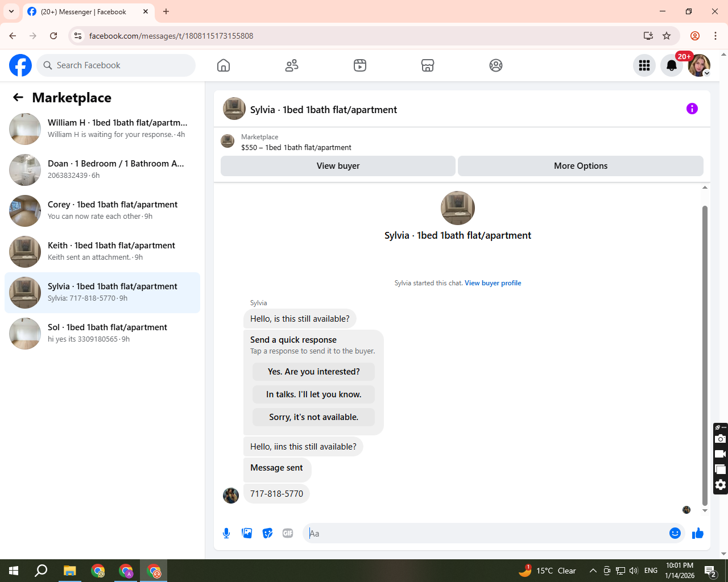The image size is (728, 582).
Task: Open the Windows notification center icon
Action: point(710,571)
